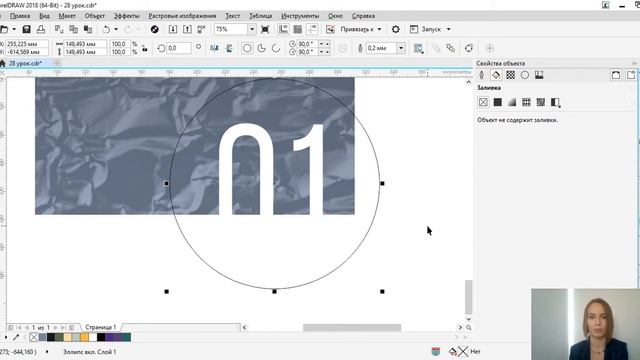This screenshot has height=360, width=640.
Task: Open the Объект menu
Action: coord(95,16)
